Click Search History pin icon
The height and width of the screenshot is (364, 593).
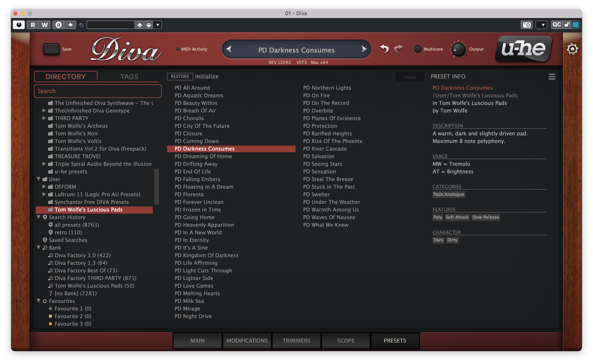[x=45, y=217]
